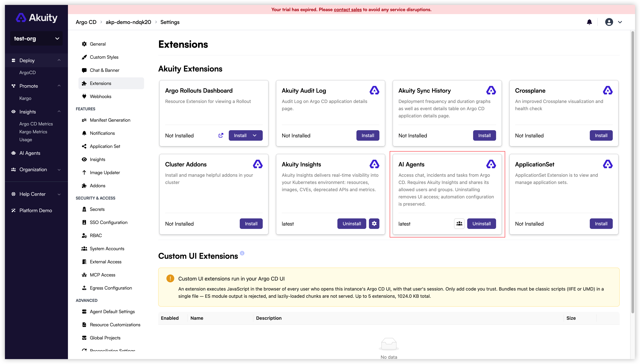Open Resource Customizations settings
Viewport: 640px width, 364px height.
click(x=111, y=325)
